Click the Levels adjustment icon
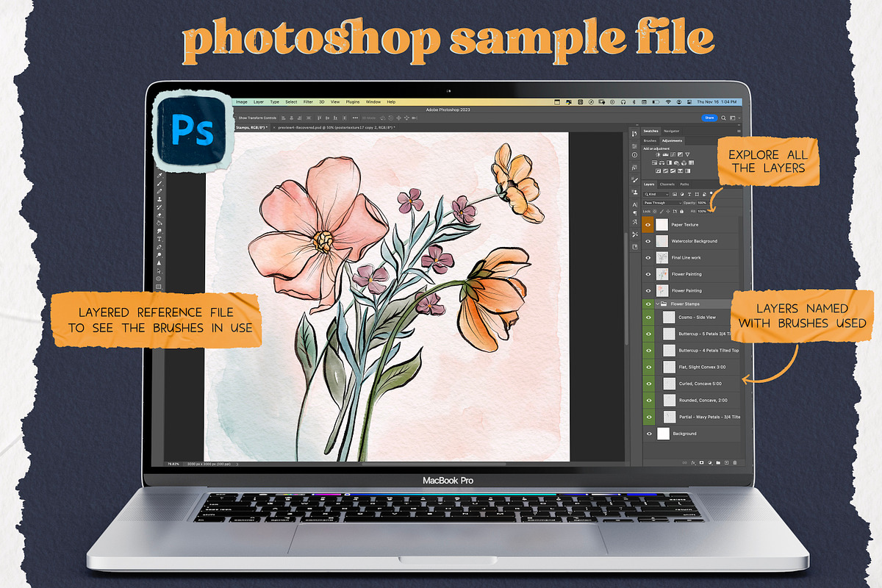 click(x=665, y=154)
